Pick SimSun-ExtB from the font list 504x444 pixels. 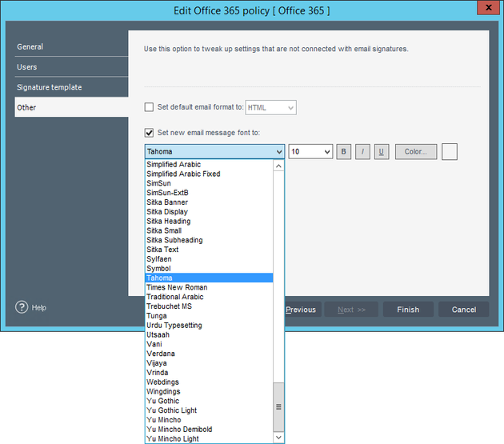(x=209, y=193)
